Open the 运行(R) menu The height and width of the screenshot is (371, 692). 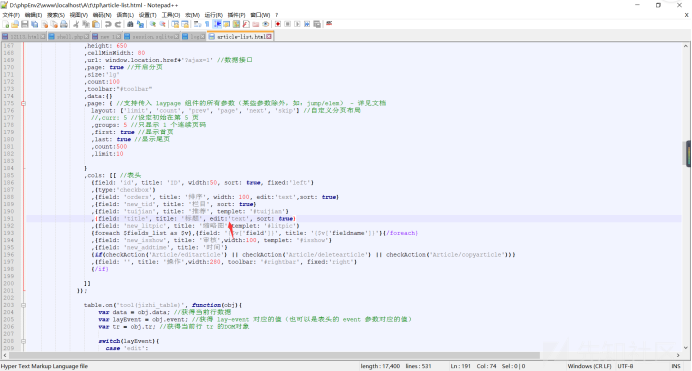214,15
